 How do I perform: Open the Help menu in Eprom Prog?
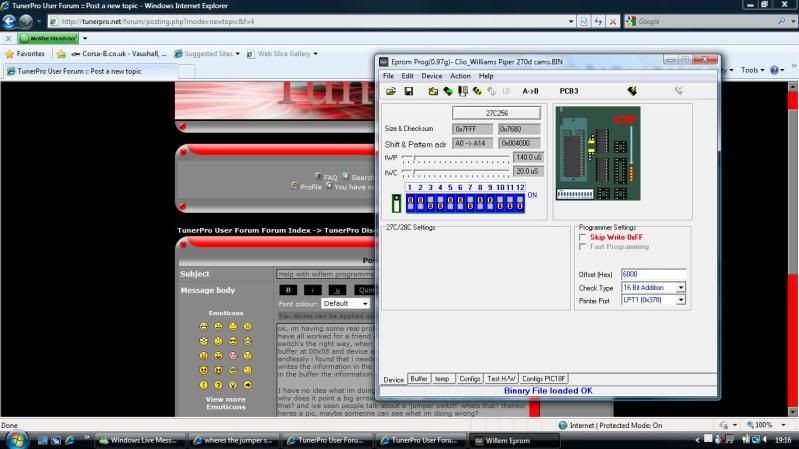(x=486, y=76)
